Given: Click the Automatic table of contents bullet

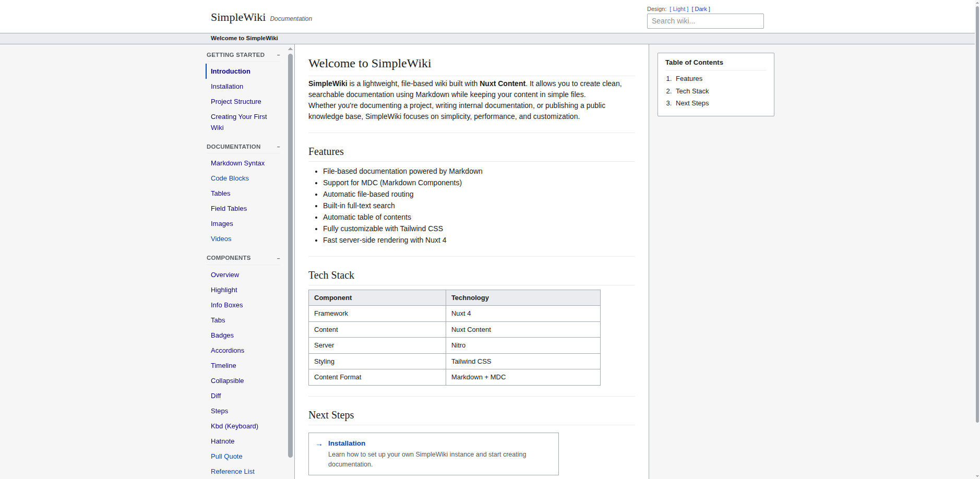Looking at the screenshot, I should tap(367, 217).
